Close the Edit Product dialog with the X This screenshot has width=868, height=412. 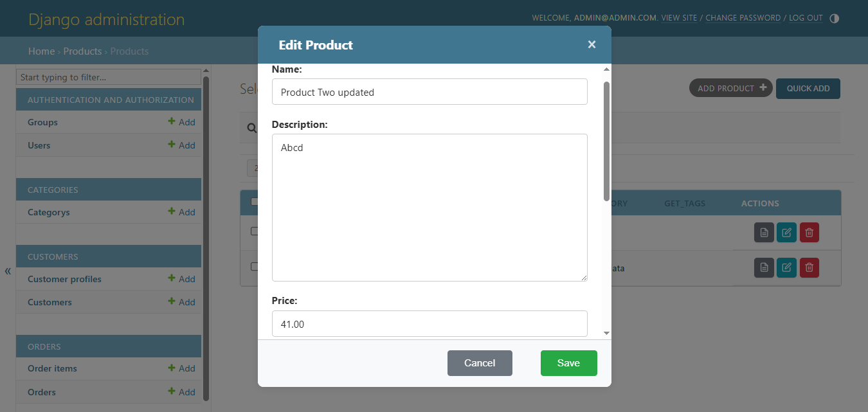pyautogui.click(x=592, y=44)
